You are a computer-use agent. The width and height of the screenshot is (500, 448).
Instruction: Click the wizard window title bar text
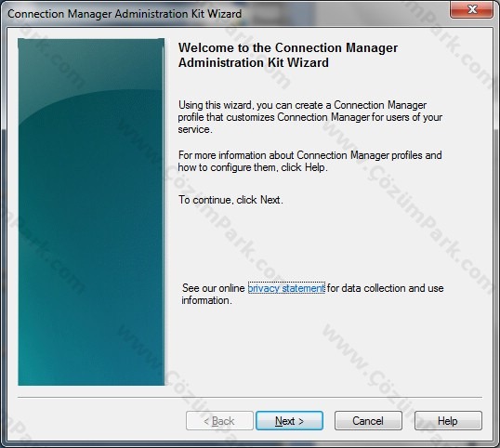coord(125,14)
